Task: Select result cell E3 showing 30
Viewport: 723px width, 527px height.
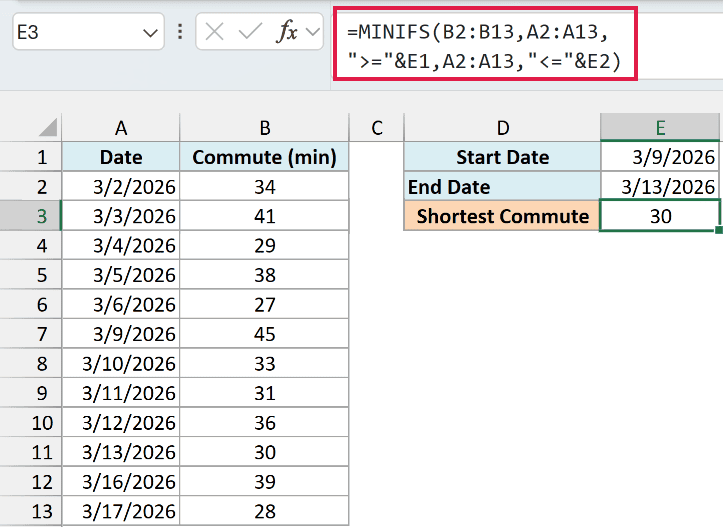Action: point(660,216)
